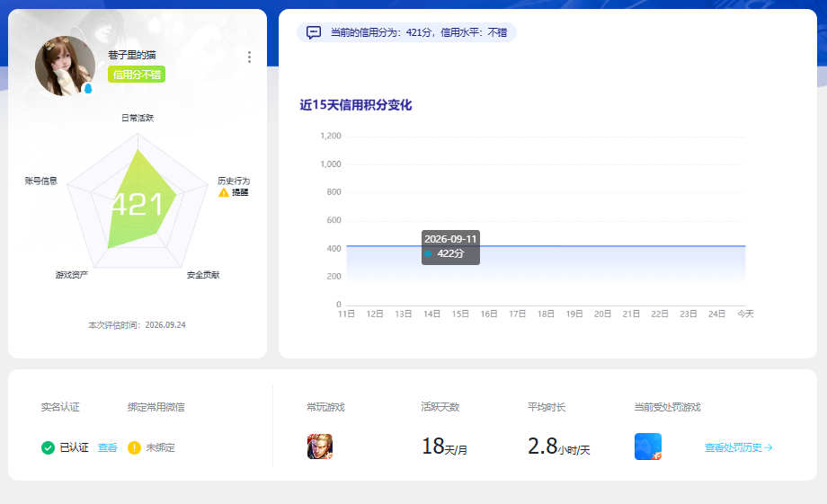Click the 账号信息 radar axis label
Screen dimensions: 827x504
point(41,181)
